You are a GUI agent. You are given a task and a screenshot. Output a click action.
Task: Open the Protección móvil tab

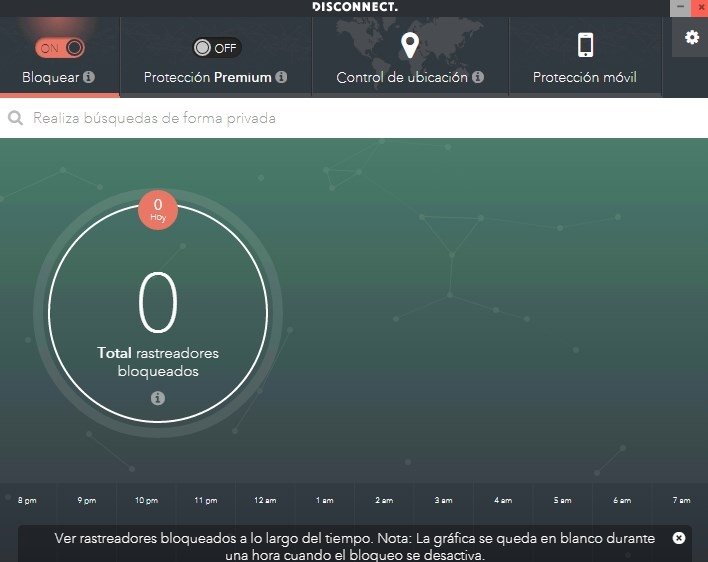click(585, 57)
